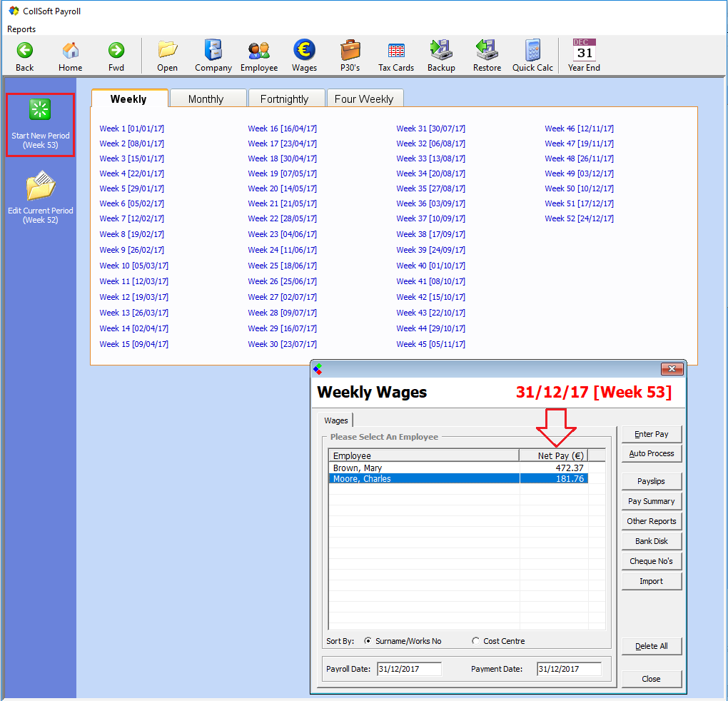Select employee Brown, Mary row
This screenshot has height=701, width=728.
(423, 468)
